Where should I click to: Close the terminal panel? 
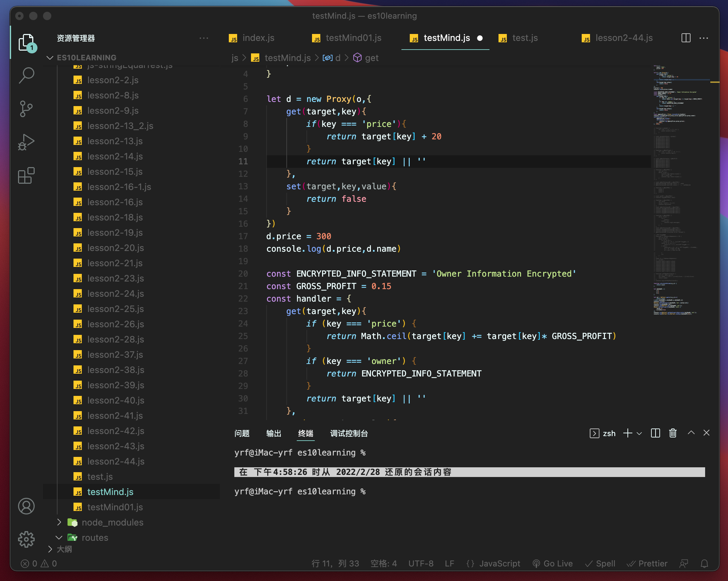click(707, 433)
